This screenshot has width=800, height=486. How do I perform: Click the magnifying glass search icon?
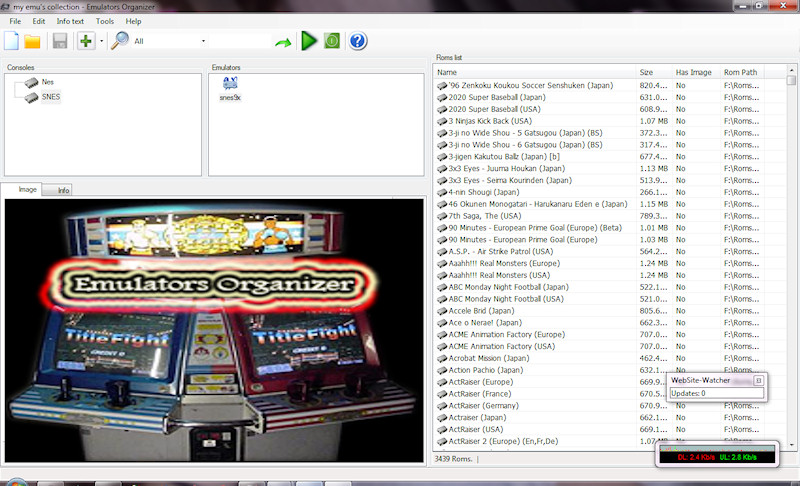[x=120, y=41]
